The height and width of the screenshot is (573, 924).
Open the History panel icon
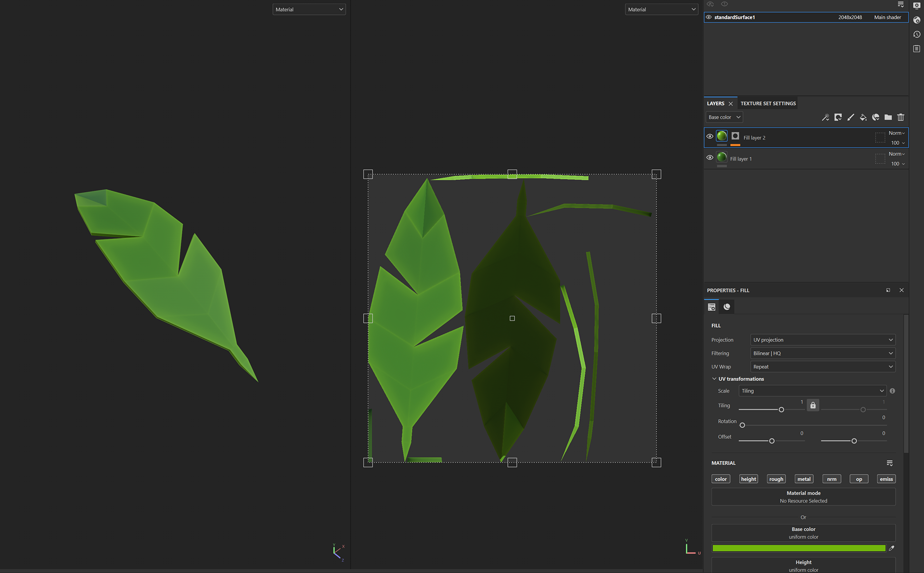[x=917, y=35]
